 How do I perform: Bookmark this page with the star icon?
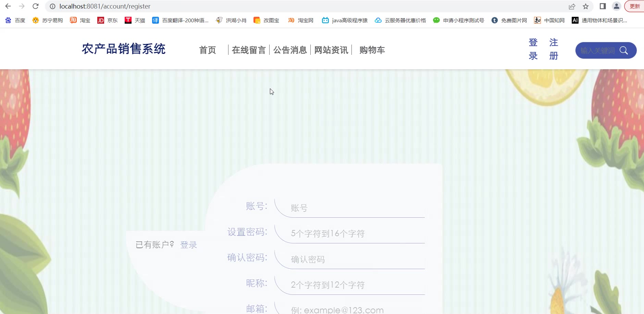[x=586, y=6]
